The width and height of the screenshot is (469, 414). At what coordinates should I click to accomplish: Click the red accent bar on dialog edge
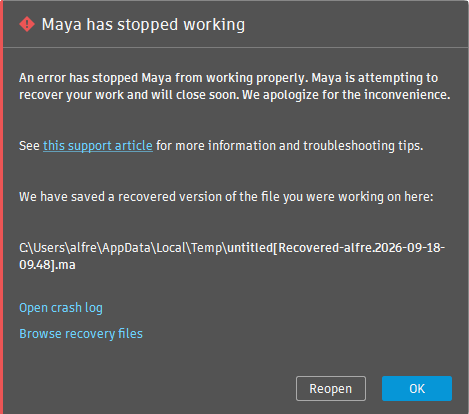coord(1,207)
